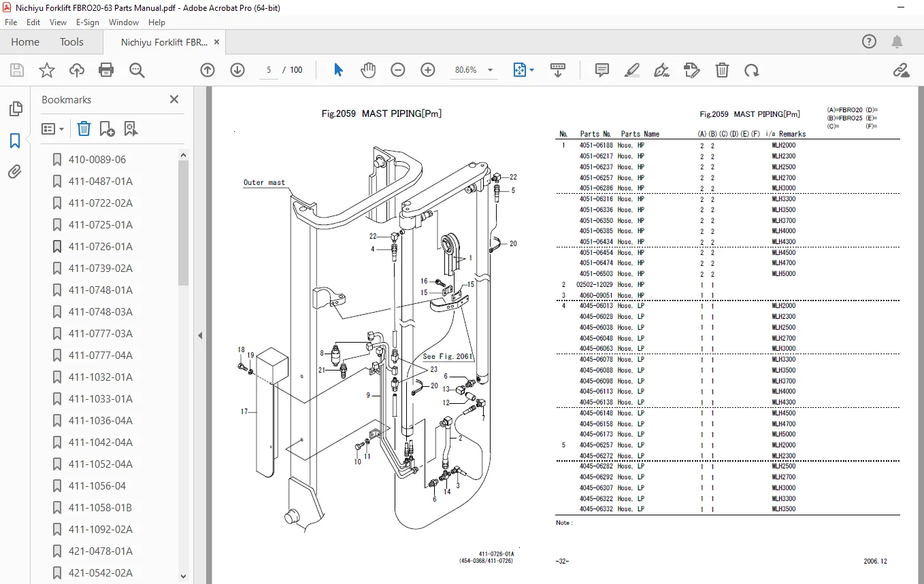Rotate the page view
The height and width of the screenshot is (584, 924).
752,70
